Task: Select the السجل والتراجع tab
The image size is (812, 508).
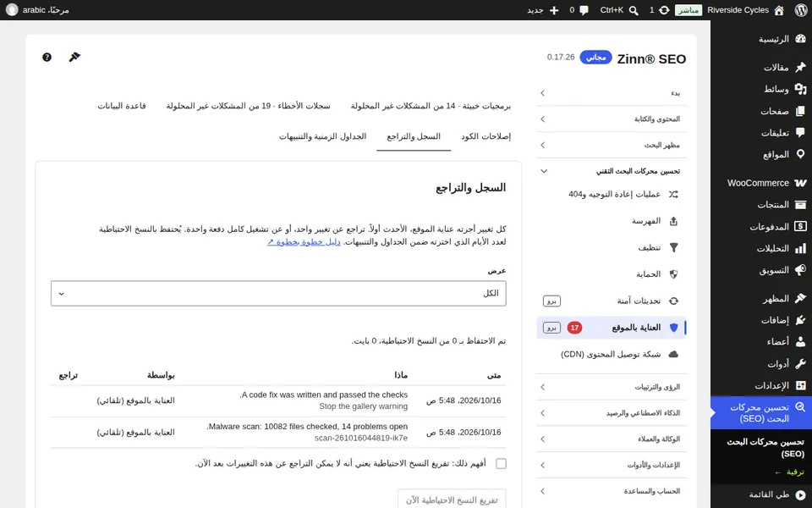Action: (414, 136)
